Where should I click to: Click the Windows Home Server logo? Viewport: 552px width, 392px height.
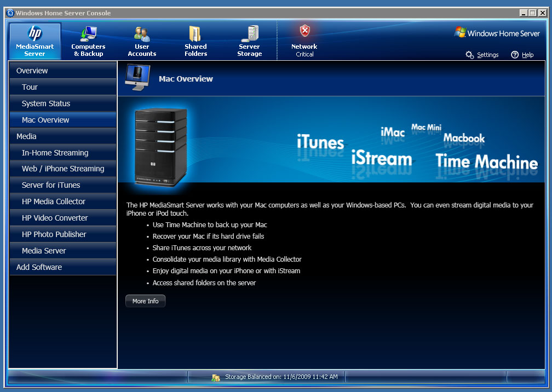coord(497,33)
